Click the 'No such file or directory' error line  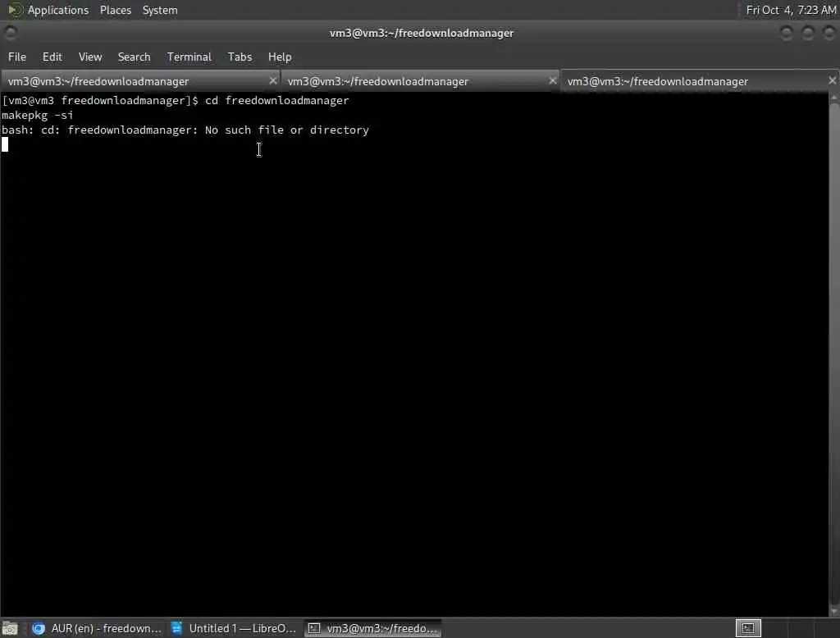coord(185,130)
